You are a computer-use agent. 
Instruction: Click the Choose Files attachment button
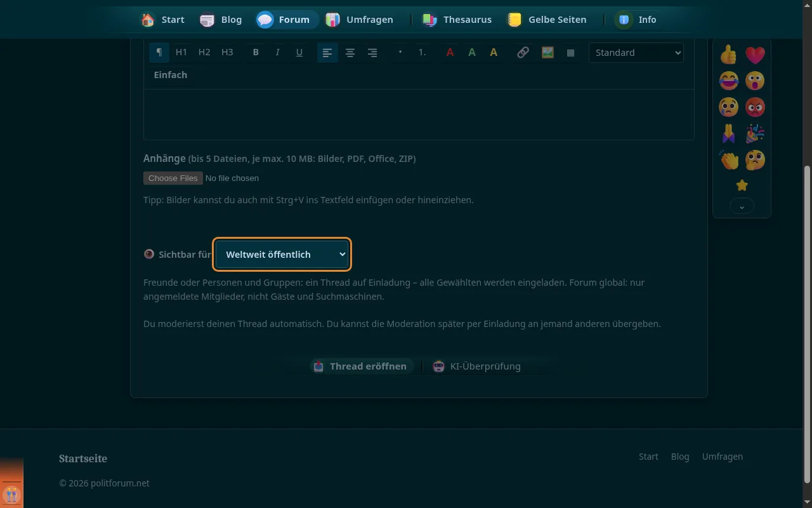[x=173, y=178]
